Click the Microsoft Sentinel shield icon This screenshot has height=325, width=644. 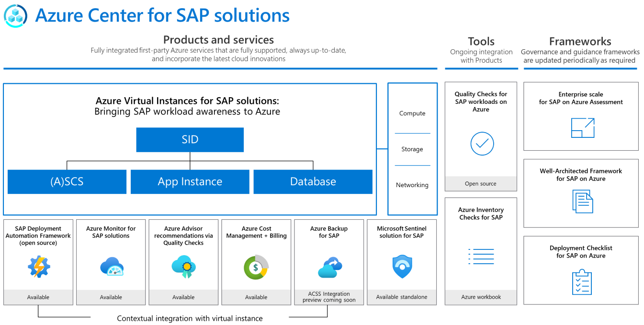pyautogui.click(x=402, y=267)
